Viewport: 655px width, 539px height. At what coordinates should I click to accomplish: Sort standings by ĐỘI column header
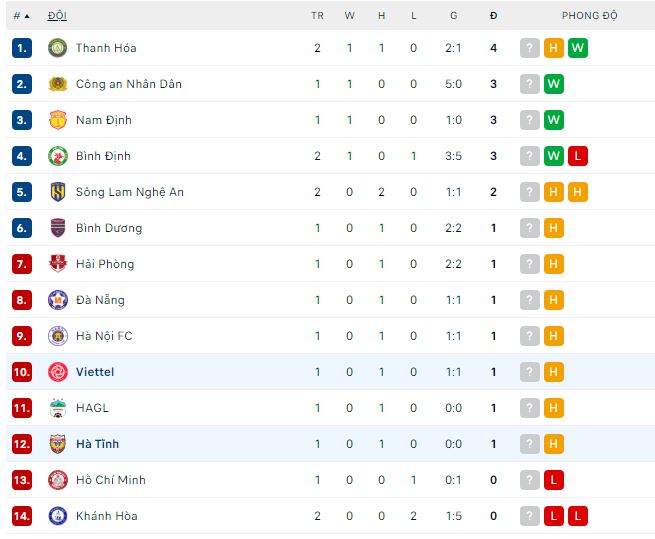pyautogui.click(x=57, y=16)
